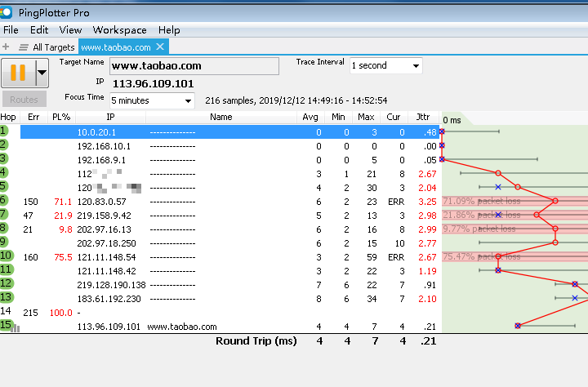588x387 pixels.
Task: Click the www.taobao.com name in hop 15
Action: (182, 327)
